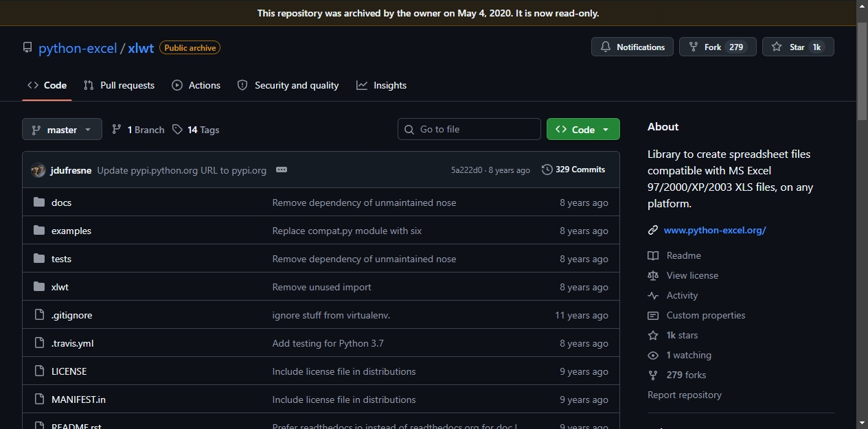
Task: Open commit 'ignore stuff from virtualenv.'
Action: point(331,315)
